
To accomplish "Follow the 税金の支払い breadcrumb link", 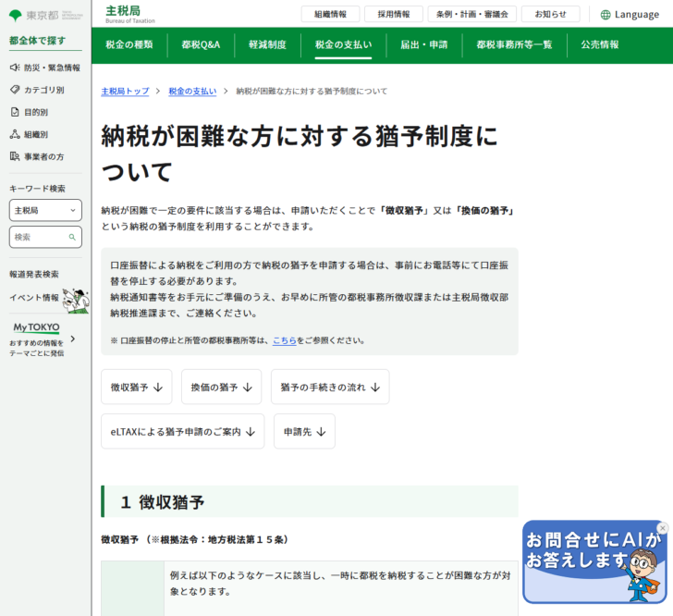I will coord(192,91).
